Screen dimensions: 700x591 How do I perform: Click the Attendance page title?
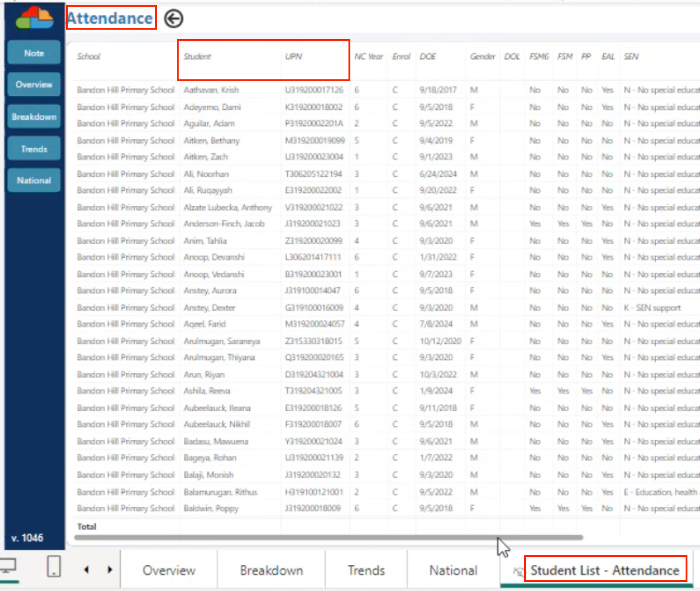pos(110,18)
